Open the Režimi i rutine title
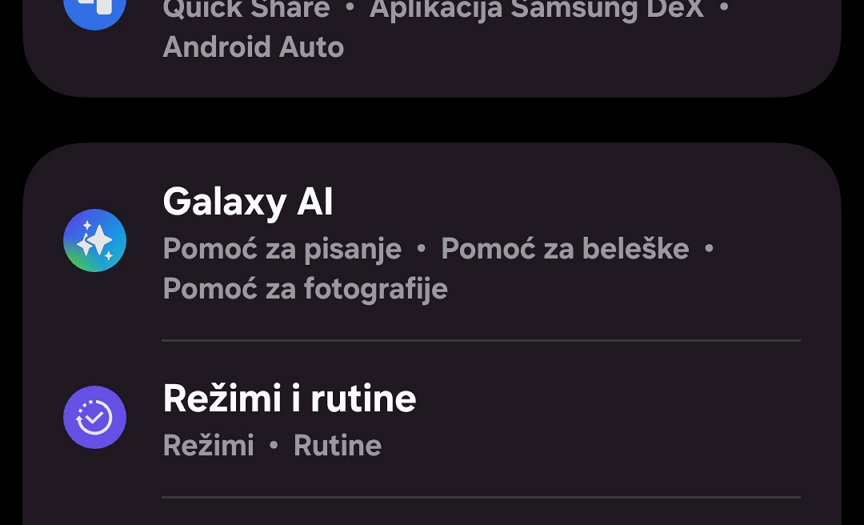 click(289, 399)
